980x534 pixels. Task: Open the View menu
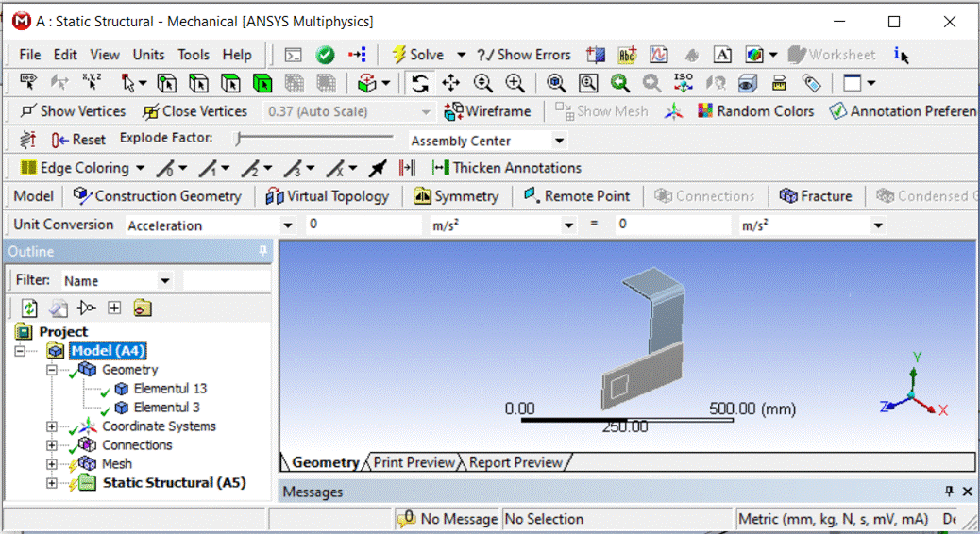coord(105,55)
